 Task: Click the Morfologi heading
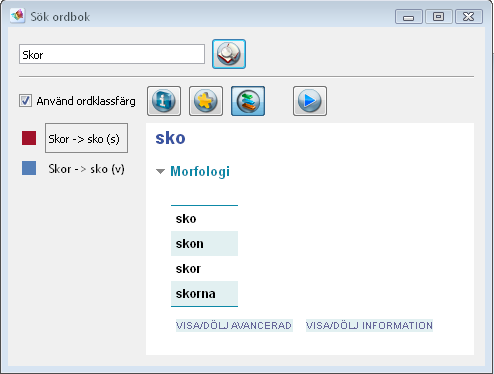point(200,171)
